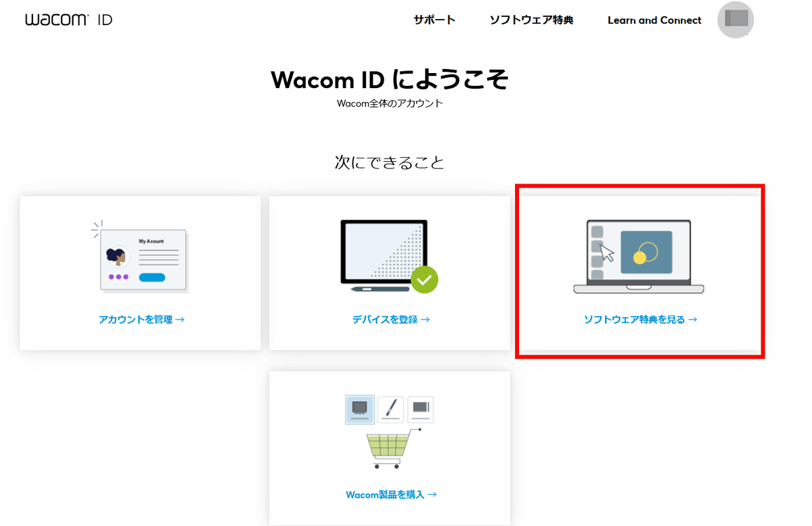The width and height of the screenshot is (812, 526).
Task: Open the サポート navigation item
Action: point(434,20)
